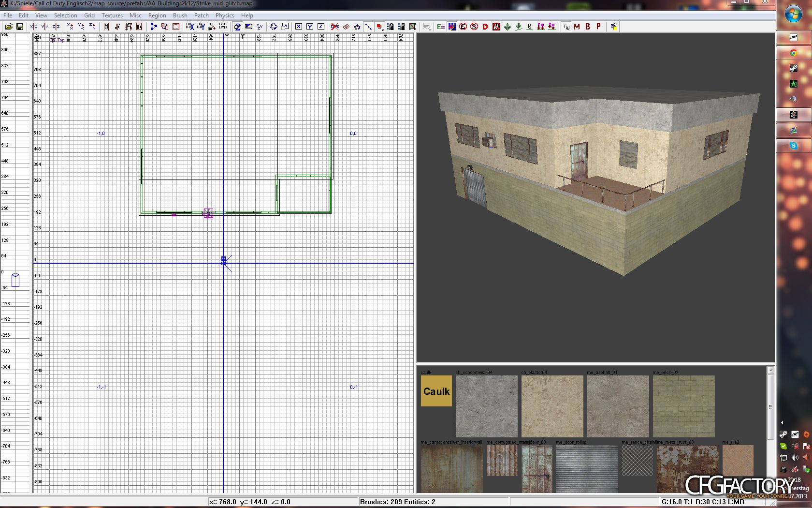Open the Misc menu

(135, 15)
